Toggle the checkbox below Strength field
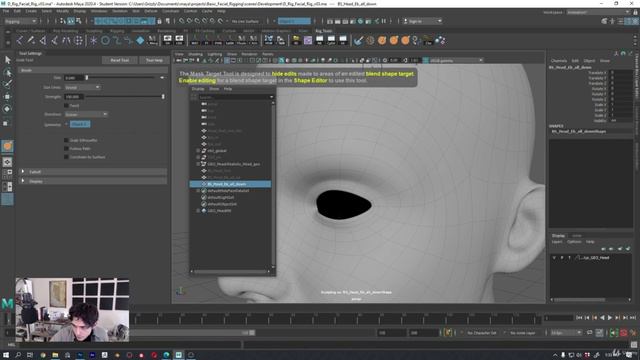The image size is (640, 360). tap(66, 105)
